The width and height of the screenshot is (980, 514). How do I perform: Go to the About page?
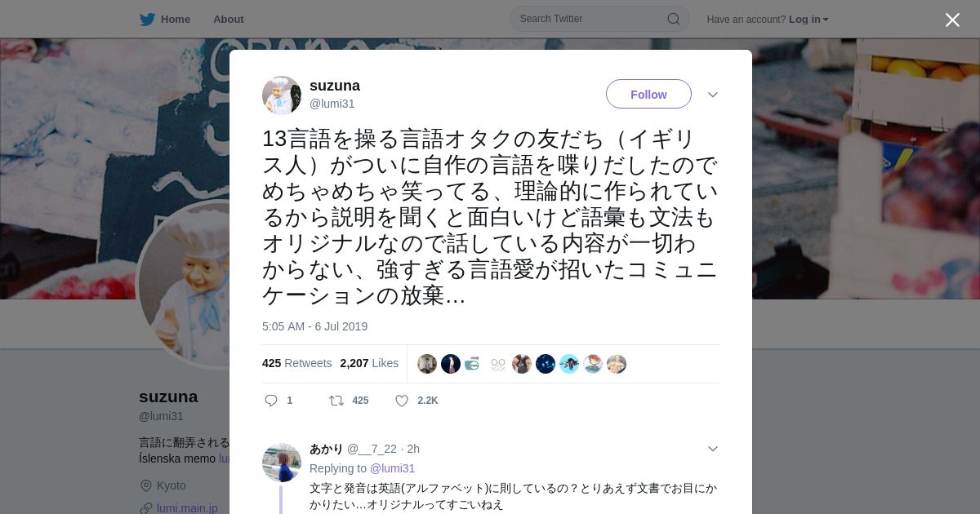click(x=229, y=20)
